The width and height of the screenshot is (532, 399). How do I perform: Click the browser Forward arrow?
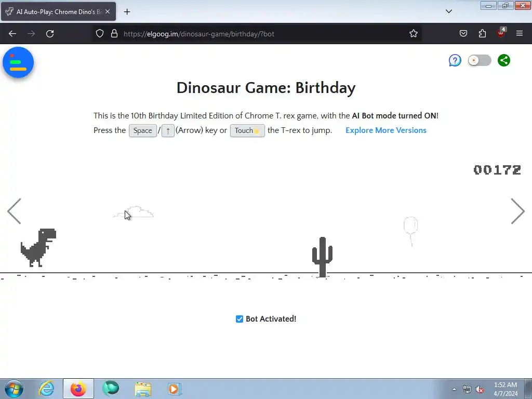(31, 34)
